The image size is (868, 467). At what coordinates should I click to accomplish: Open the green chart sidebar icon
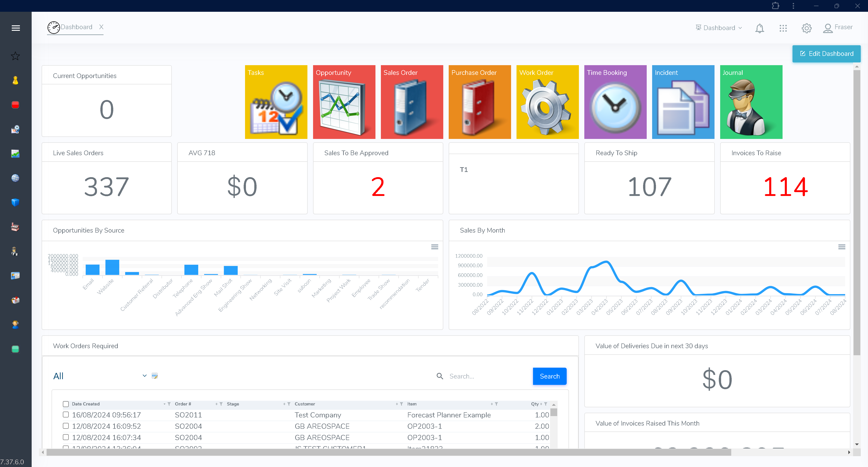pyautogui.click(x=15, y=154)
